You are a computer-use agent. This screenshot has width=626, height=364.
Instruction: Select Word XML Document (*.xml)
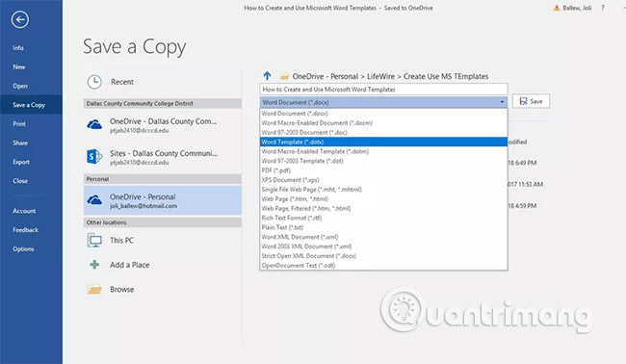coord(383,237)
